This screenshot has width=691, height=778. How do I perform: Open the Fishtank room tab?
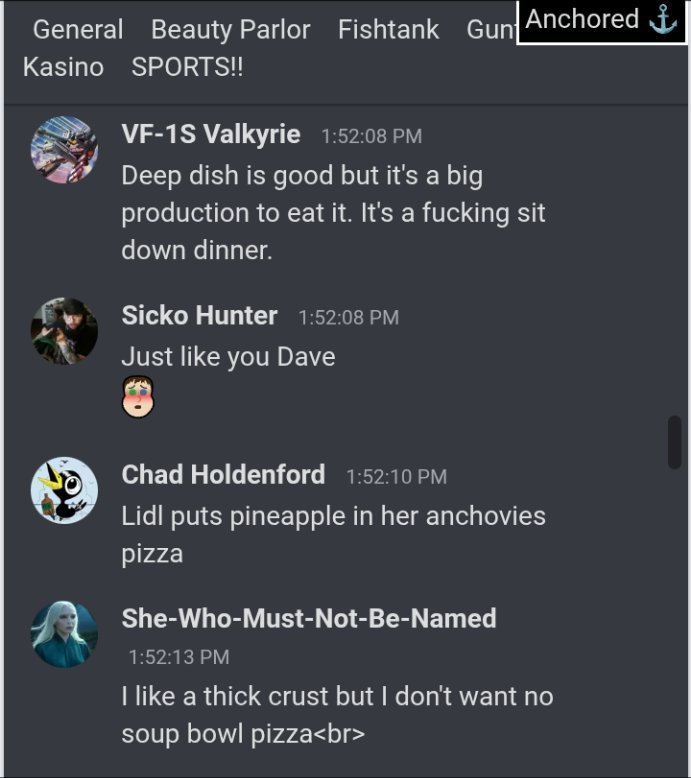pyautogui.click(x=388, y=29)
